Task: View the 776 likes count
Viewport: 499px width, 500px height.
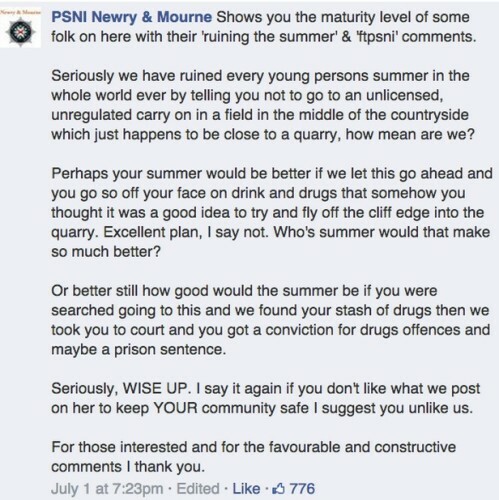Action: click(x=302, y=489)
